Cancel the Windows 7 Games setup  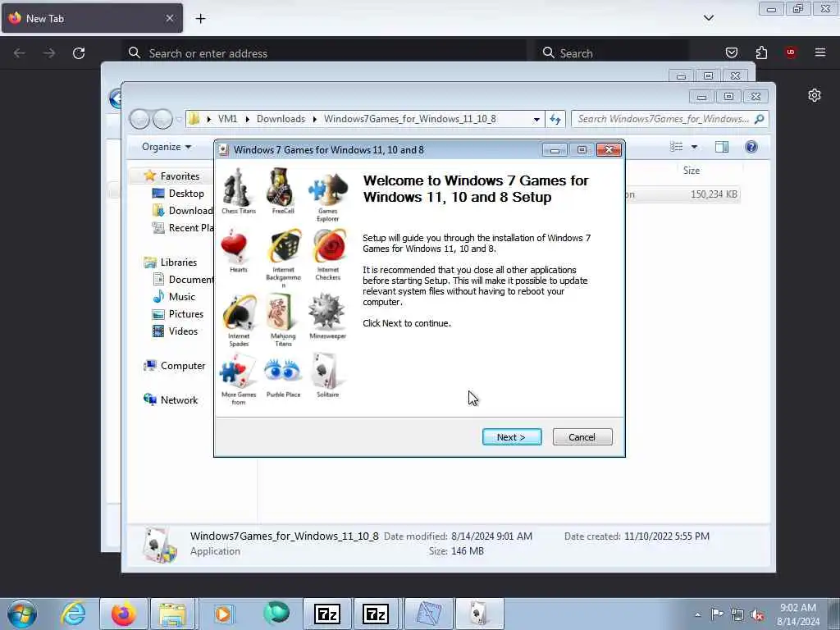pos(582,437)
